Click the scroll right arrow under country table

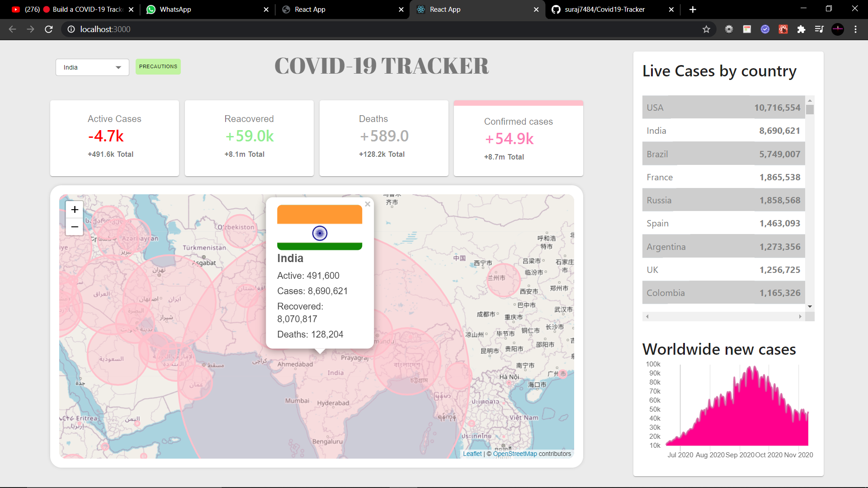[x=800, y=317]
